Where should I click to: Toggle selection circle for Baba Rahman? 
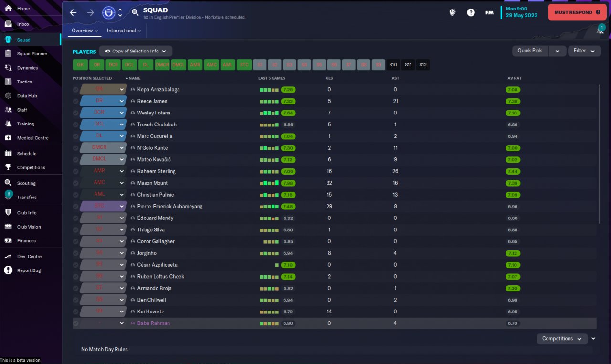click(76, 323)
